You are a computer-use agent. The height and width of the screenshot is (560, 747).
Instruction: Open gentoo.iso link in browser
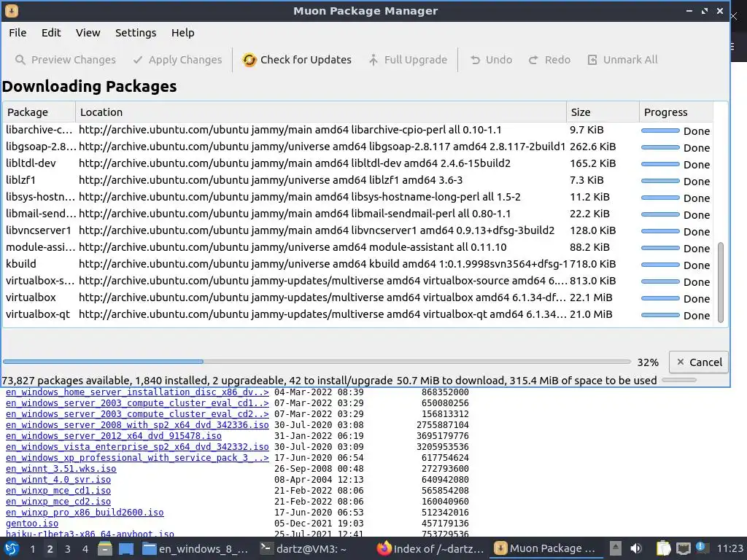(x=32, y=524)
